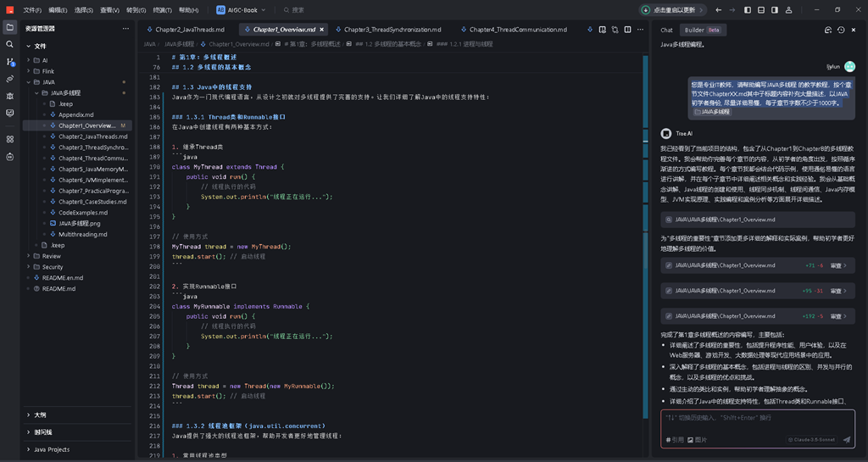Open the Extensions grid icon in activity bar

tap(10, 139)
